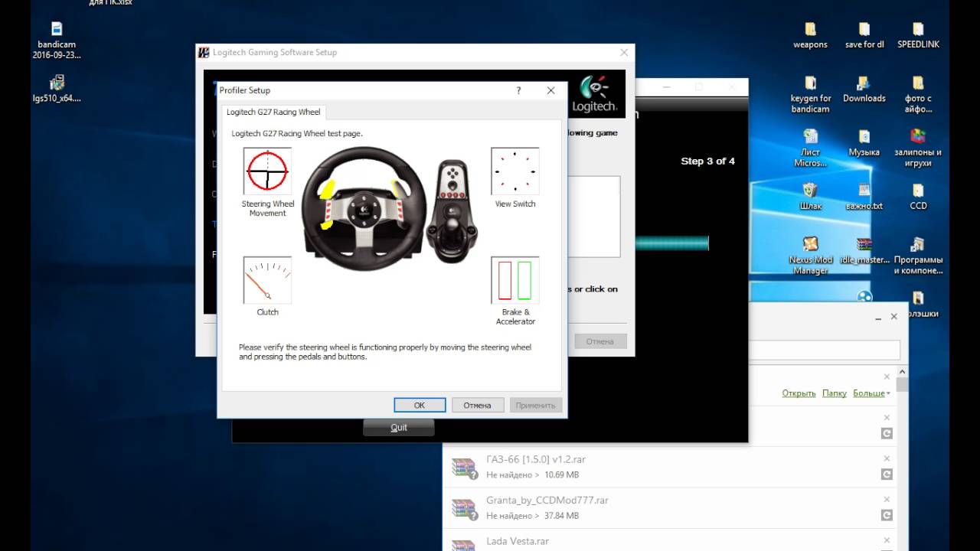
Task: Open the save for dl folder
Action: (x=864, y=35)
